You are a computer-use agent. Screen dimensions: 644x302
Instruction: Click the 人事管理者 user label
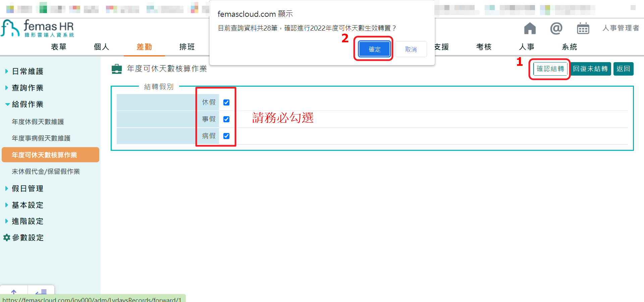[621, 28]
